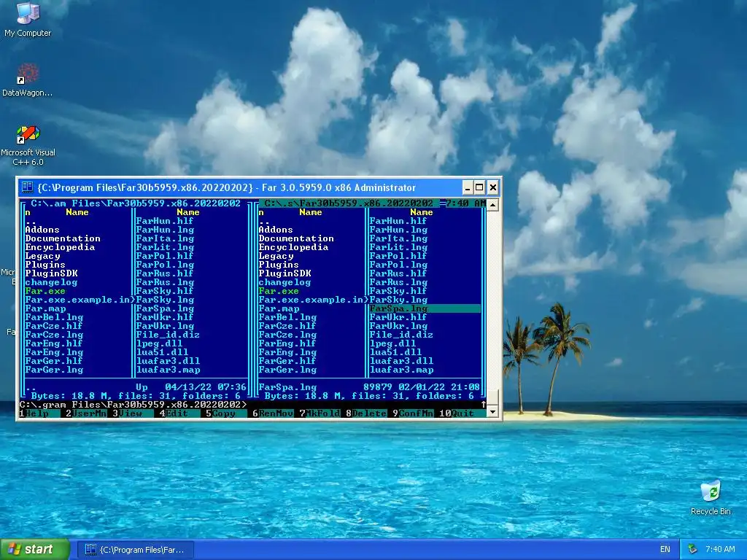The image size is (747, 560).
Task: Select File_id.diz in left panel
Action: pyautogui.click(x=168, y=335)
